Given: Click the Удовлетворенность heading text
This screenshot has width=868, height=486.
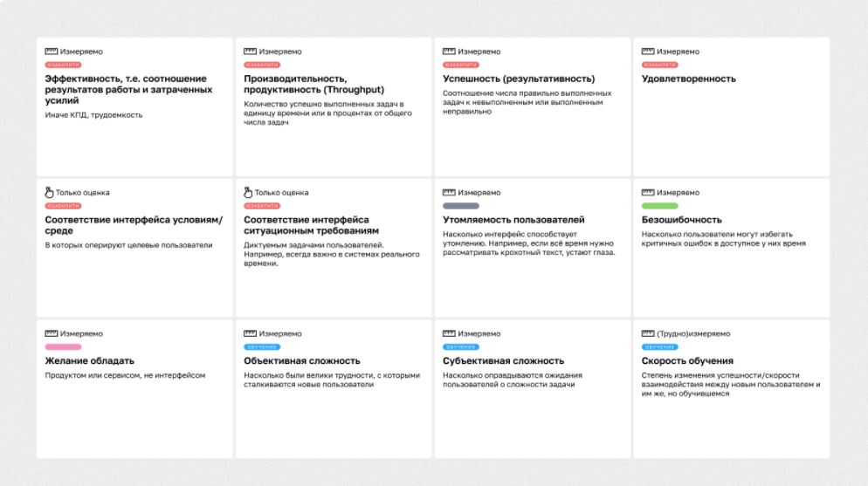Looking at the screenshot, I should click(x=689, y=79).
